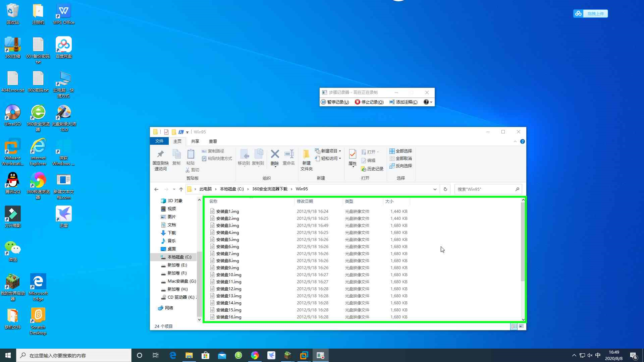
Task: Open the address bar history dropdown arrow
Action: [x=435, y=189]
